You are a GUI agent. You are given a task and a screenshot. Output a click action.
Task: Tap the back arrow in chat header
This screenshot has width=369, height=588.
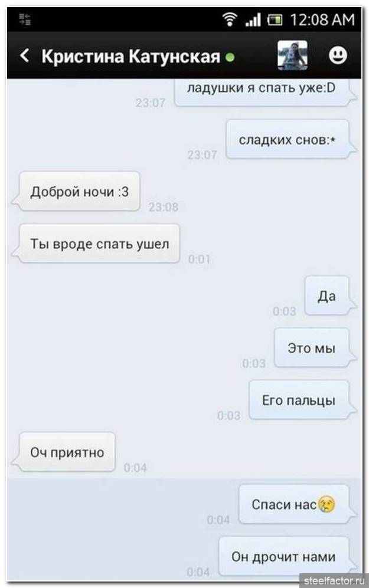[x=24, y=55]
